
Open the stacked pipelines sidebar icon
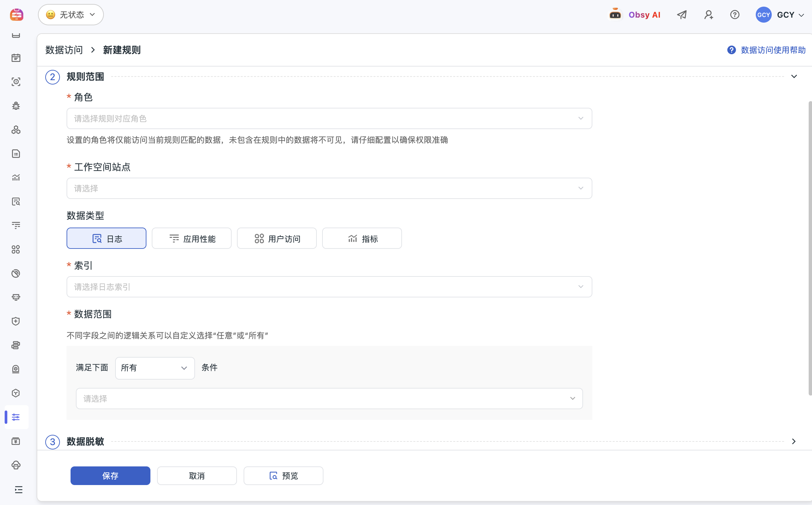click(x=16, y=345)
